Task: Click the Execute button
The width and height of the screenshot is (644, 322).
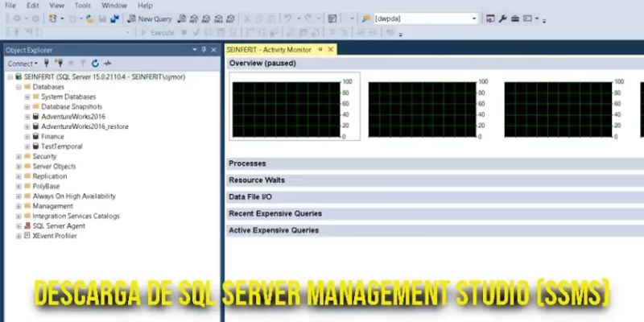Action: coord(157,32)
